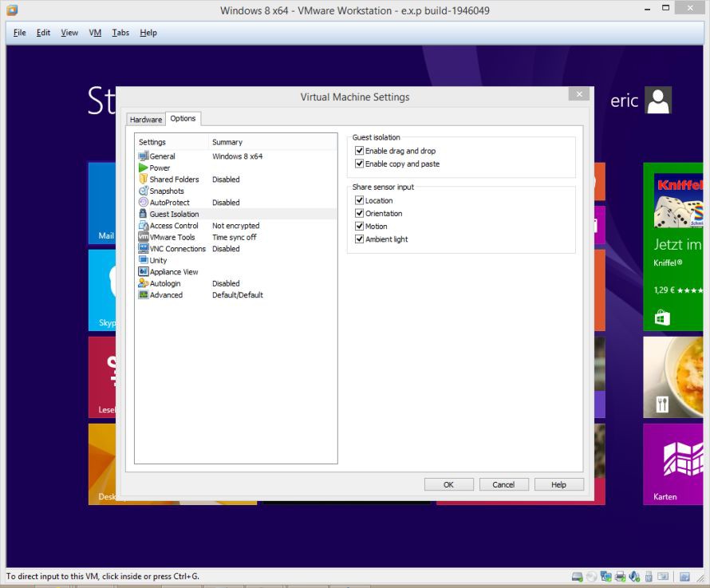Click the General settings monitor icon

tap(143, 156)
